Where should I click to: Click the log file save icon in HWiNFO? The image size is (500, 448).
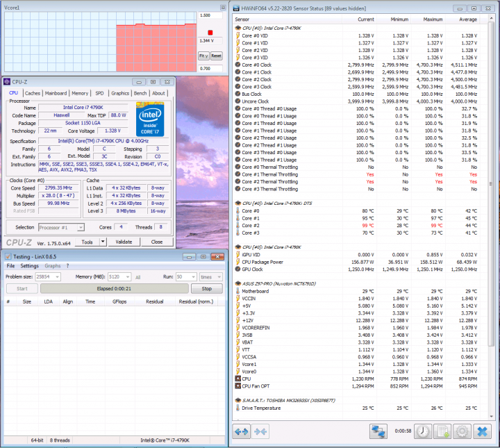click(x=442, y=431)
